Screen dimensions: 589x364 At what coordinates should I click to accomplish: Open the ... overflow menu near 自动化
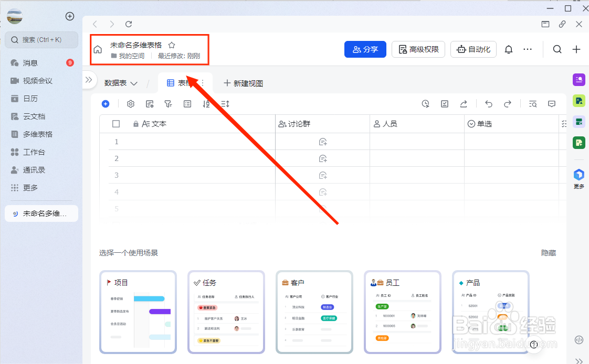click(x=528, y=49)
